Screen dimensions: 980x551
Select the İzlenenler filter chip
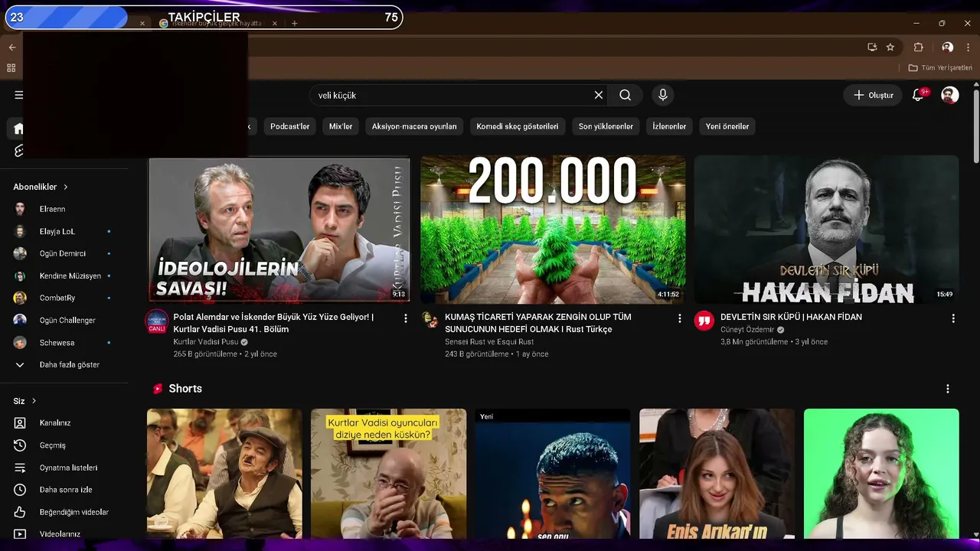pos(669,126)
